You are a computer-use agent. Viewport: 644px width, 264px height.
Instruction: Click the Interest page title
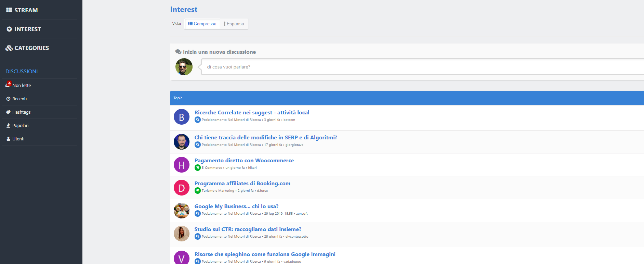click(x=184, y=10)
